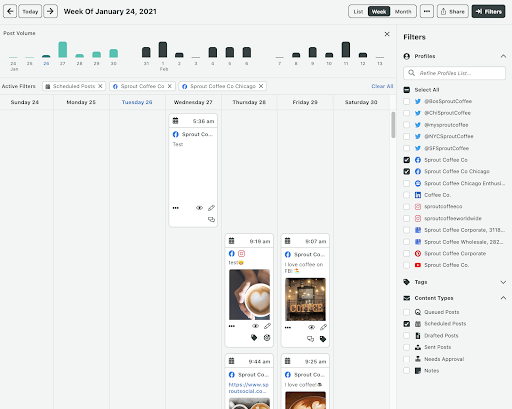Click calendar icon on the 9:44 am post
Image resolution: width=512 pixels, height=409 pixels.
[x=232, y=361]
